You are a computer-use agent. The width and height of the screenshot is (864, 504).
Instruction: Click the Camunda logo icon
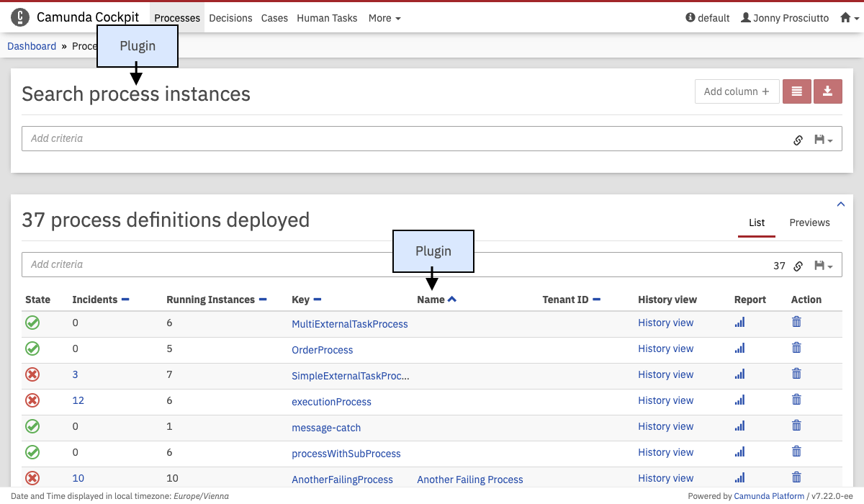coord(20,17)
